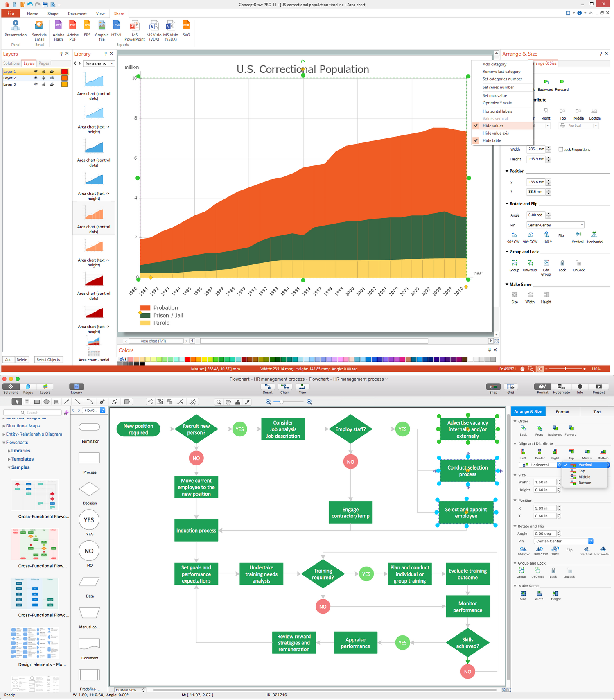Expand Entity-Relationship Diagram tree item
614x700 pixels.
pyautogui.click(x=4, y=434)
